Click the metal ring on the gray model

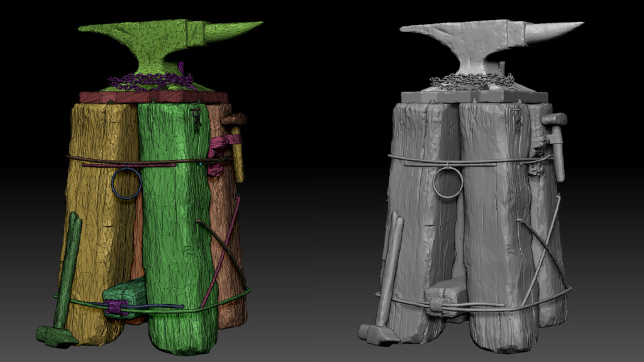tap(448, 184)
